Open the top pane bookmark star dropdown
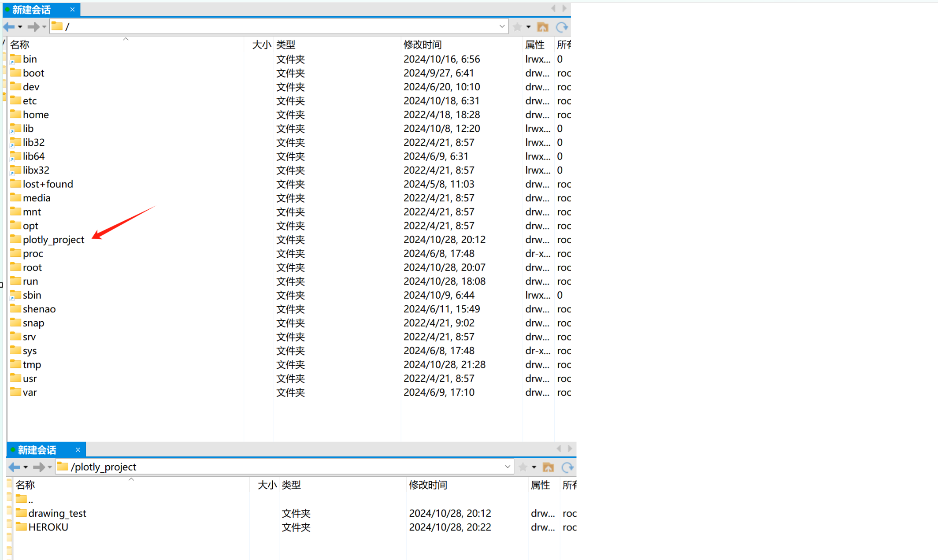The width and height of the screenshot is (938, 560). pos(528,27)
